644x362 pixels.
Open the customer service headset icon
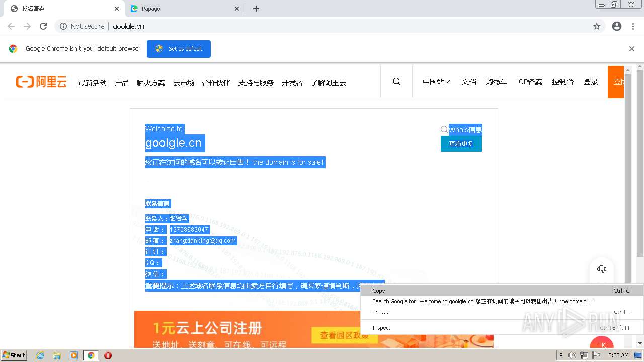602,269
